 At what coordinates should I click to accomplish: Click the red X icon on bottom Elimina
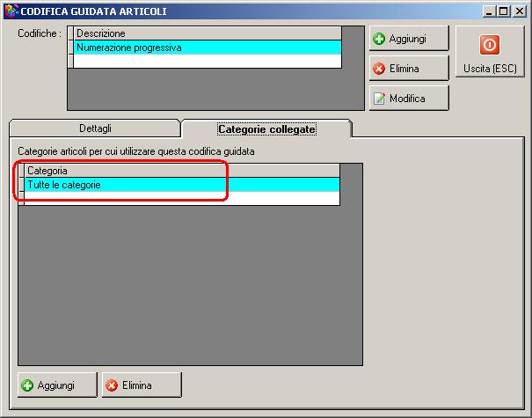112,385
